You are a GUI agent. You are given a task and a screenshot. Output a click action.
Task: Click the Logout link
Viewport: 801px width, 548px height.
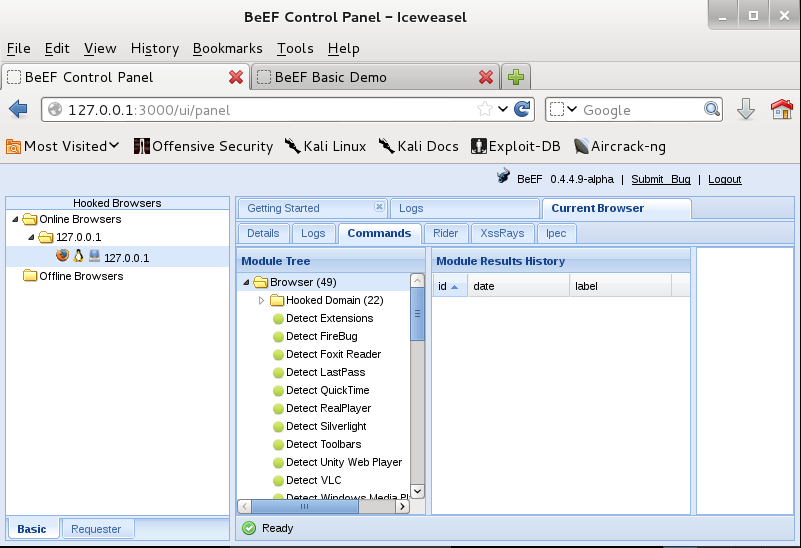tap(724, 179)
